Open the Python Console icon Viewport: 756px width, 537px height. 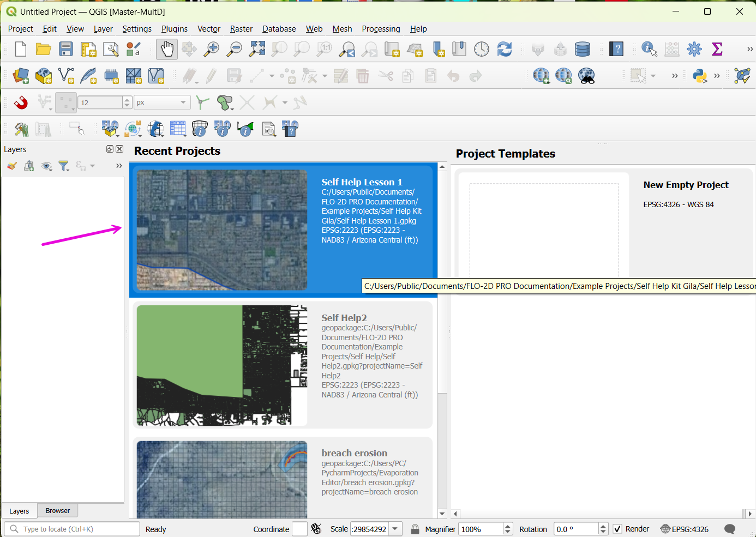pos(700,76)
